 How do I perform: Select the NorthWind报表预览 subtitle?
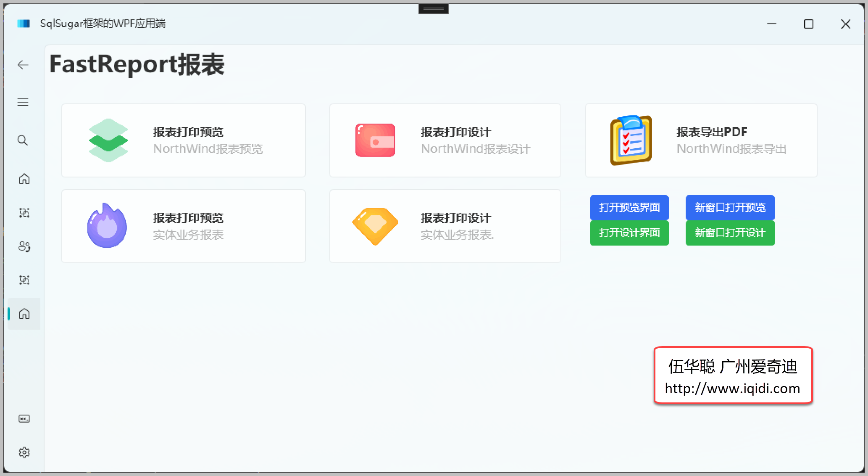click(x=208, y=149)
